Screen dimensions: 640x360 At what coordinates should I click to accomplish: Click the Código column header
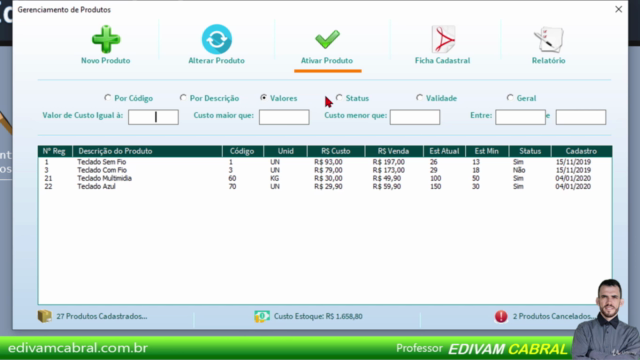(243, 151)
